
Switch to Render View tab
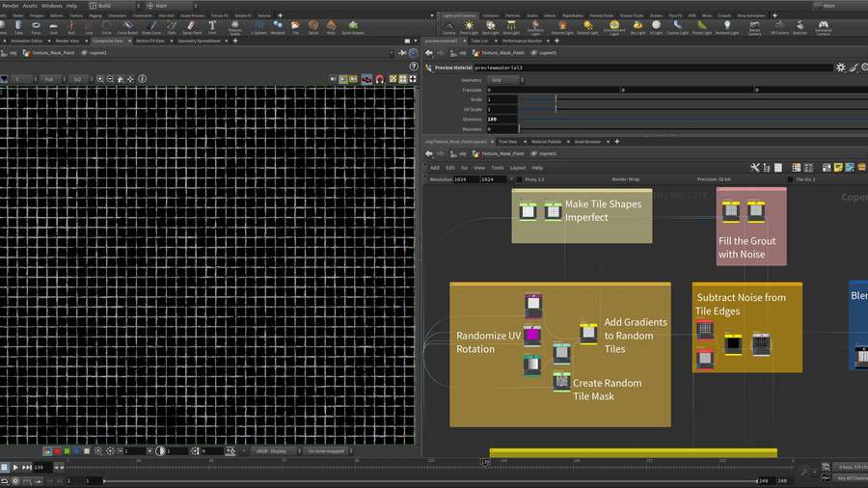pos(67,41)
